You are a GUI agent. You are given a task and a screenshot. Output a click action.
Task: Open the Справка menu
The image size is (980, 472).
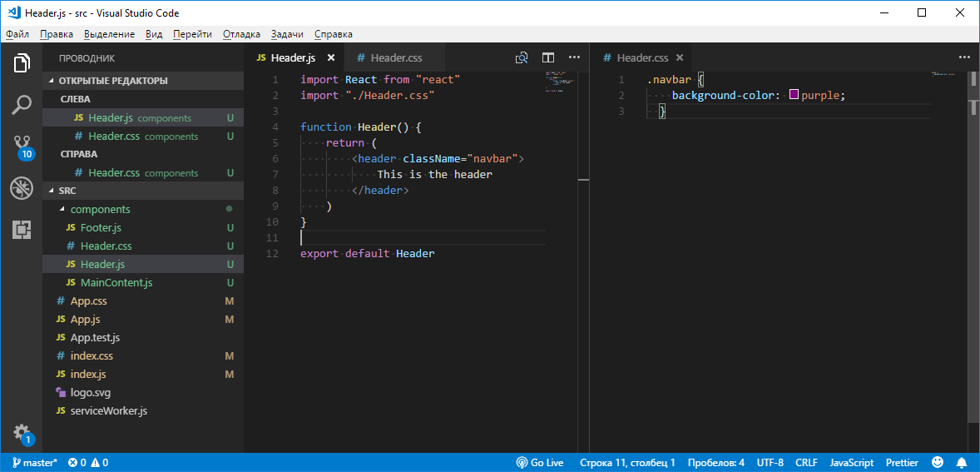point(333,34)
